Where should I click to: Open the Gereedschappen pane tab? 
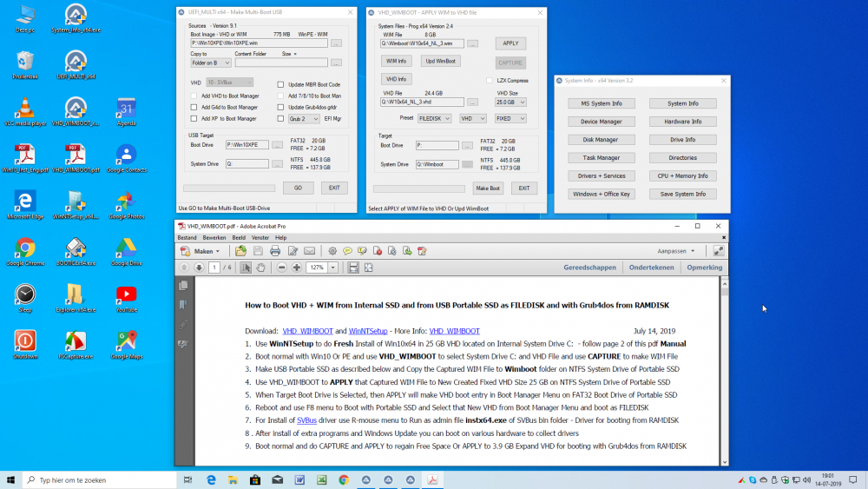click(589, 268)
